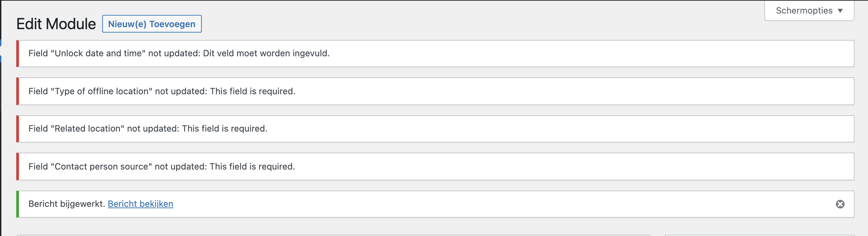
Task: Click the blue active-menu marker at left edge
Action: click(1, 51)
